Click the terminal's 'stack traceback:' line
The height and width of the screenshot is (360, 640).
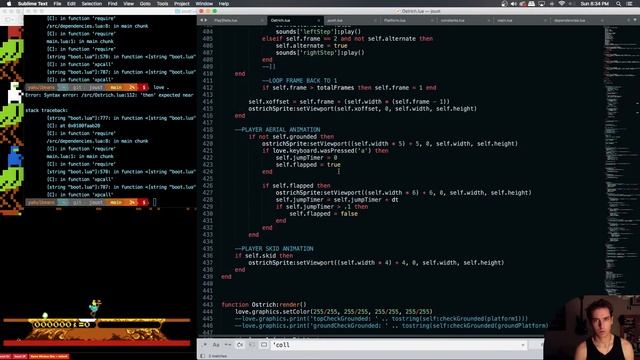pyautogui.click(x=47, y=110)
